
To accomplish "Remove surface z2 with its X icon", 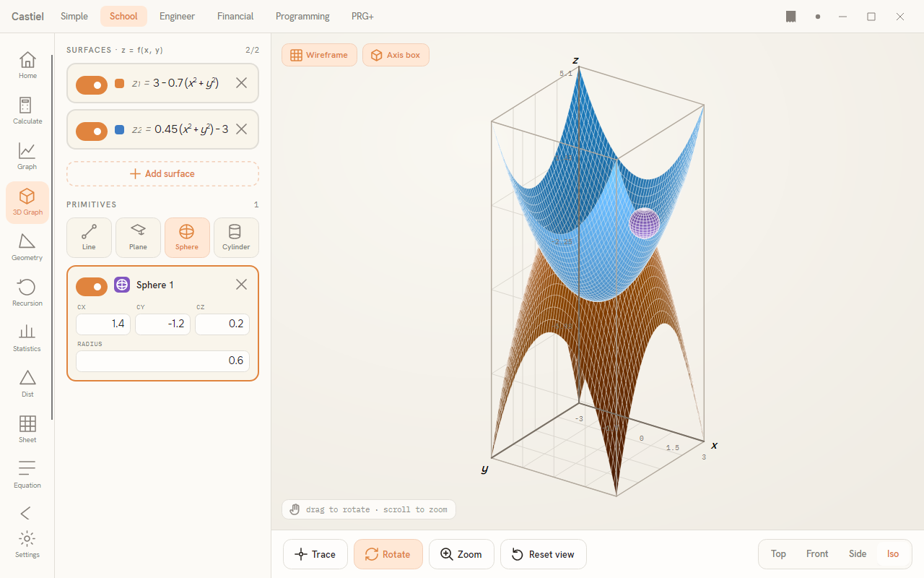I will [x=242, y=129].
